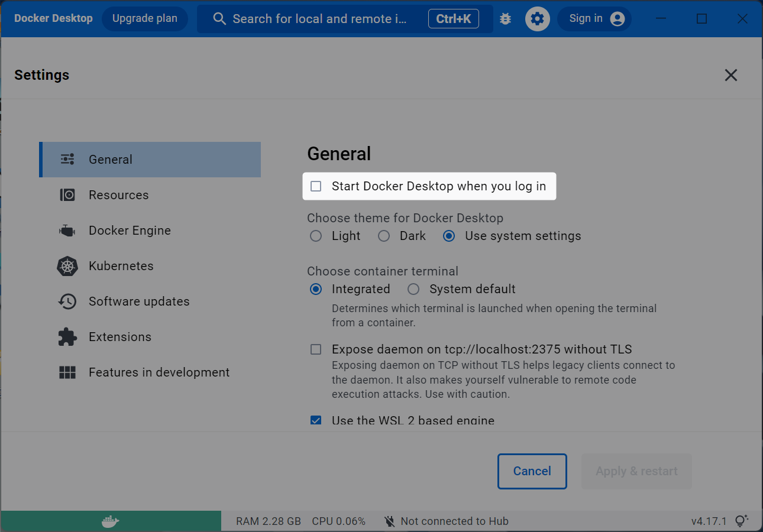Click the Software updates clock icon
The image size is (763, 532).
tap(67, 301)
